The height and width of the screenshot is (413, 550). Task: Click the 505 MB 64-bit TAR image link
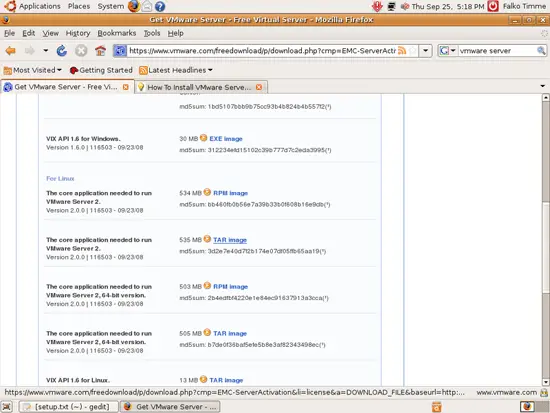tap(230, 333)
